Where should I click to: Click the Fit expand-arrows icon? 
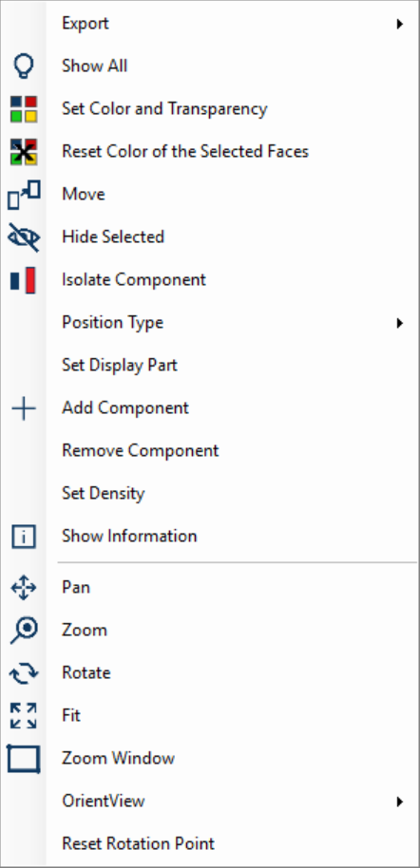(24, 716)
